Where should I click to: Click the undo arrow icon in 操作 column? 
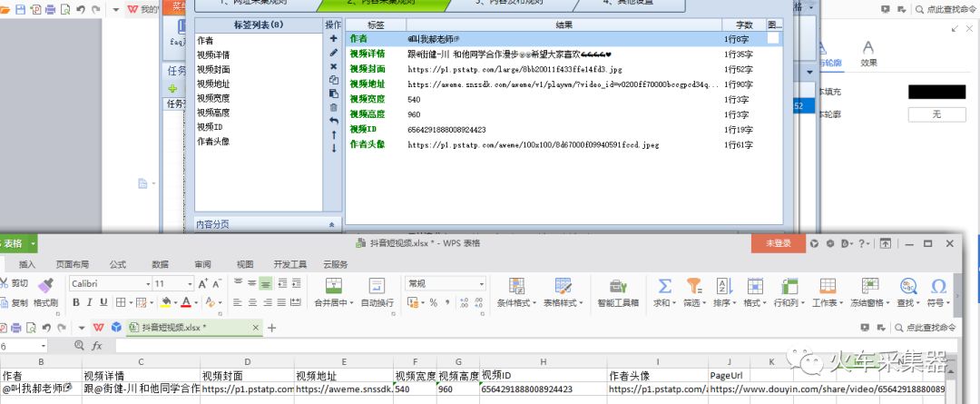(x=334, y=121)
